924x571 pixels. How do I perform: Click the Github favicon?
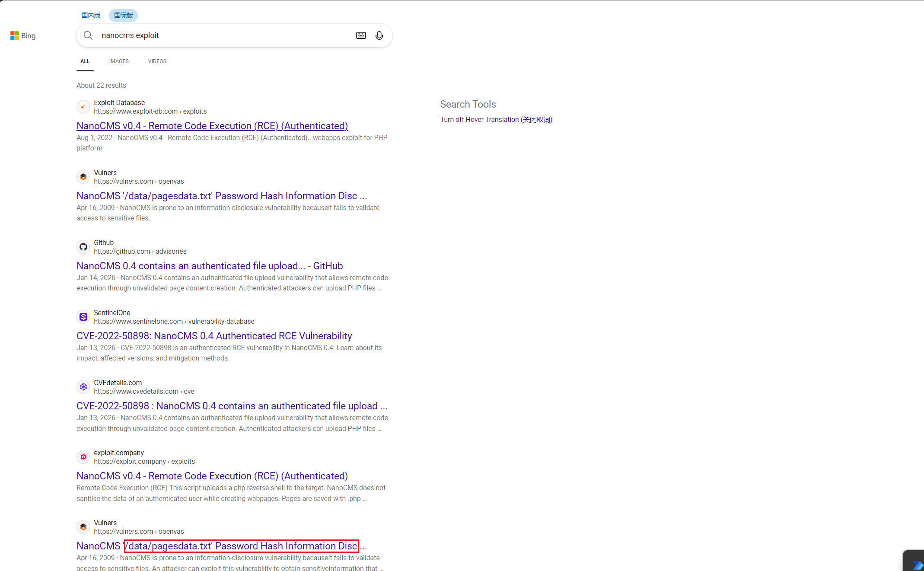pos(83,247)
